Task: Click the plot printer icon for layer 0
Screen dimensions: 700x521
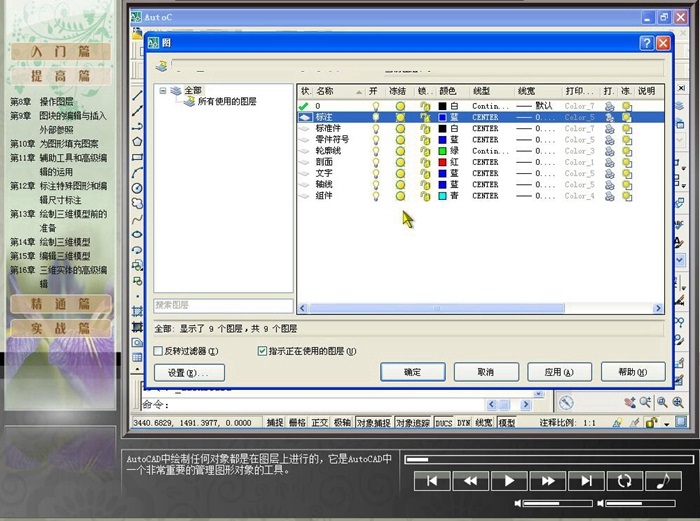Action: click(609, 106)
